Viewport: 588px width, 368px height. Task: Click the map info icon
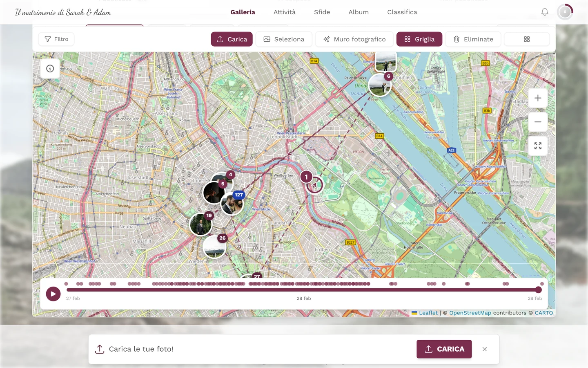(50, 69)
